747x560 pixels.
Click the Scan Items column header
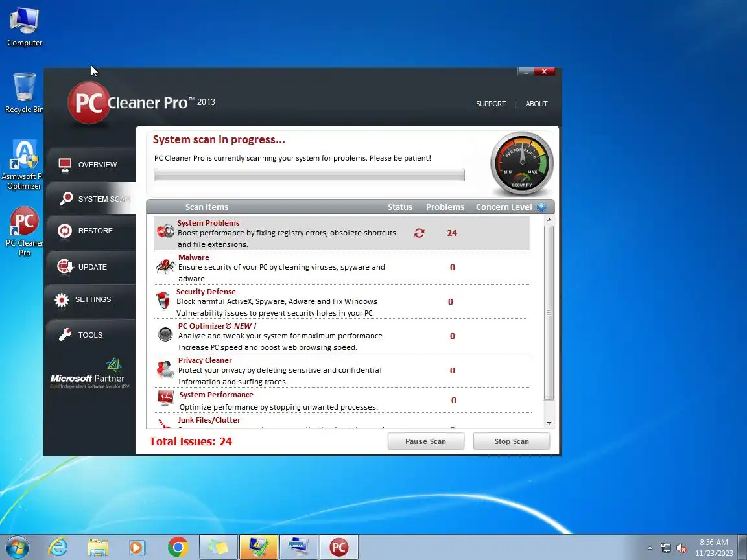coord(207,207)
